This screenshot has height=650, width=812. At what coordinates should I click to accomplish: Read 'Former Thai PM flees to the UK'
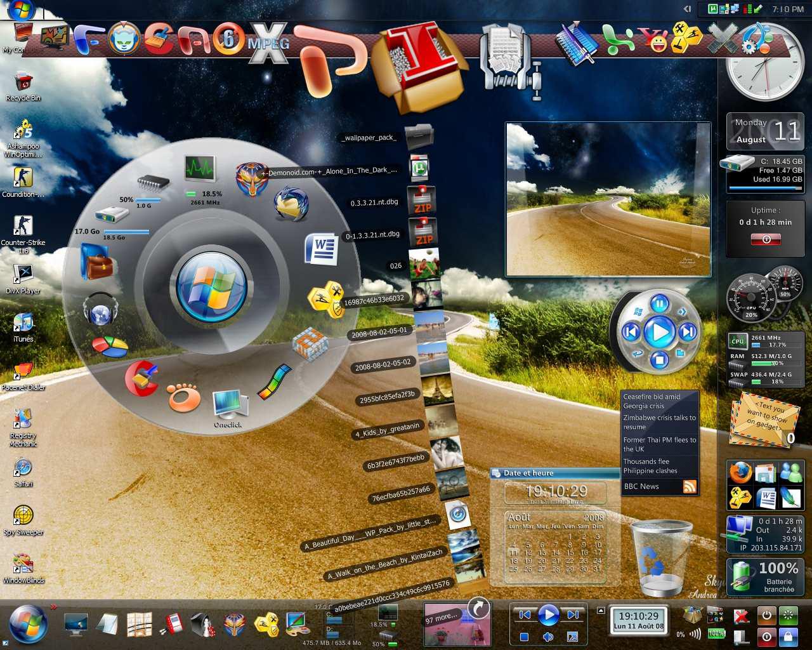[659, 444]
